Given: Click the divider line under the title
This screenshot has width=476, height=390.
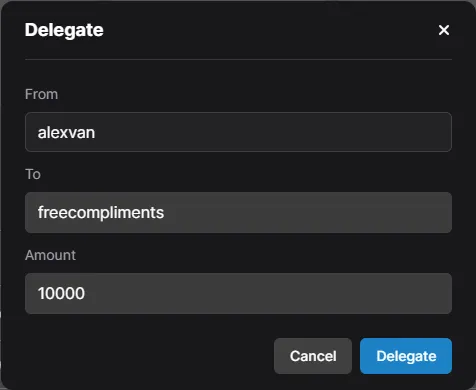Looking at the screenshot, I should (x=238, y=60).
